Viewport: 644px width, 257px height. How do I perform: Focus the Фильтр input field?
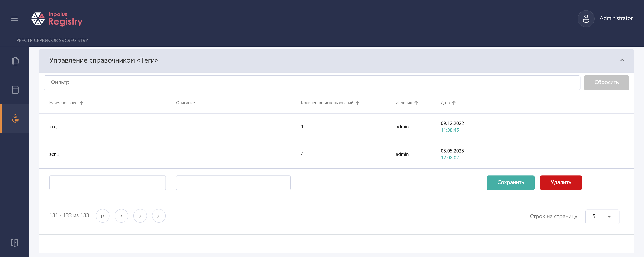tap(312, 83)
